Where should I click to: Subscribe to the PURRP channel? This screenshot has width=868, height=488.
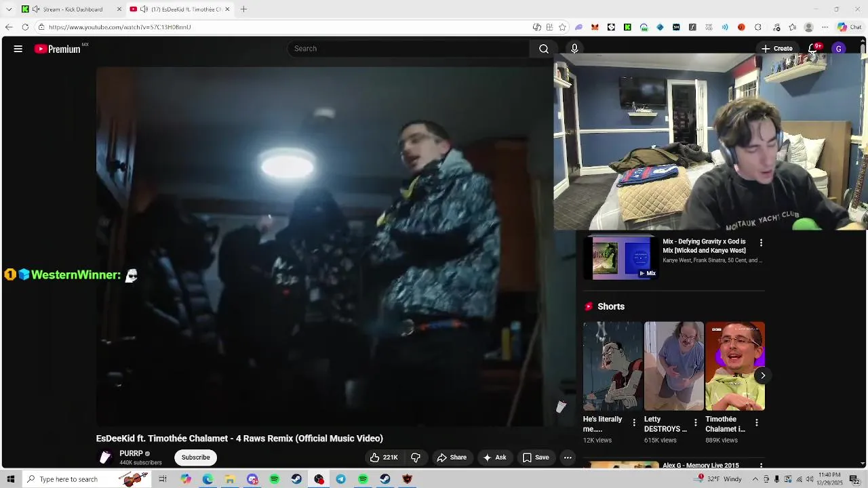pos(195,457)
